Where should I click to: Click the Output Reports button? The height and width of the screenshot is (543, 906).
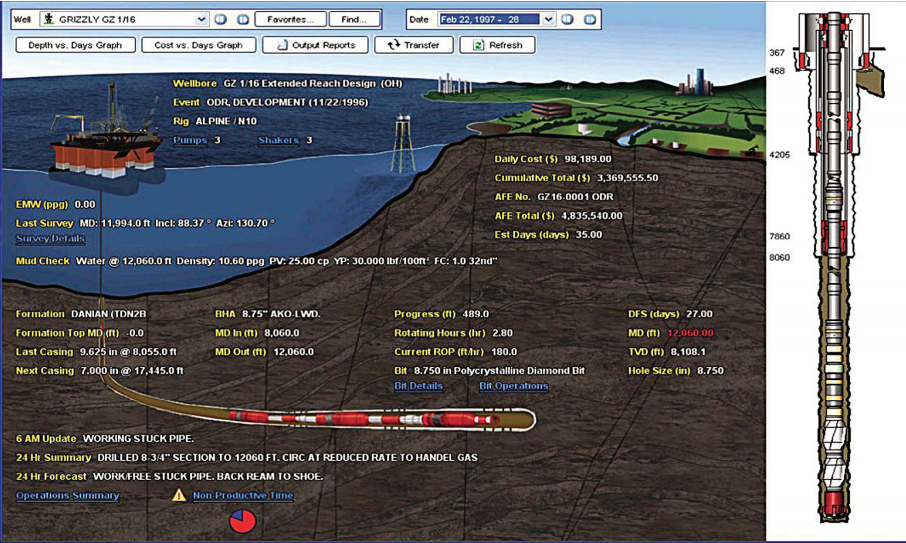tap(315, 45)
